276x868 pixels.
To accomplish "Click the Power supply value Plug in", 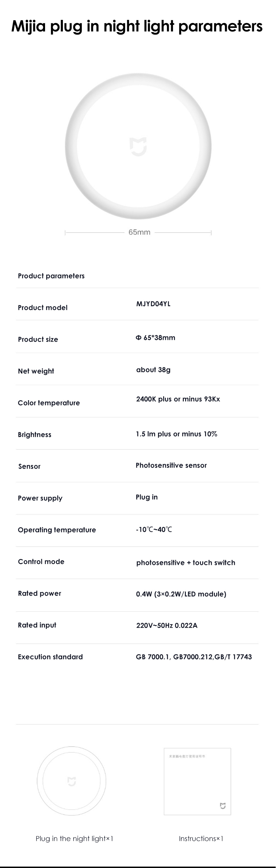I will coord(147,497).
